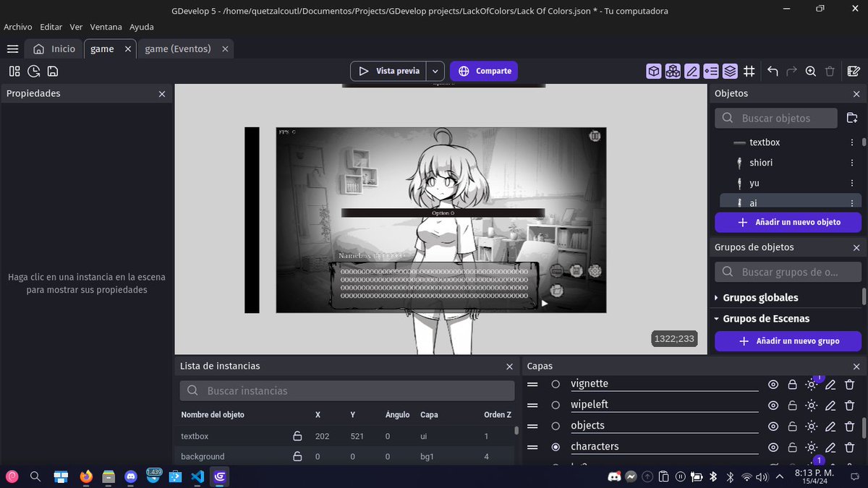Image resolution: width=868 pixels, height=488 pixels.
Task: Toggle the object groups panel icon
Action: [673, 71]
